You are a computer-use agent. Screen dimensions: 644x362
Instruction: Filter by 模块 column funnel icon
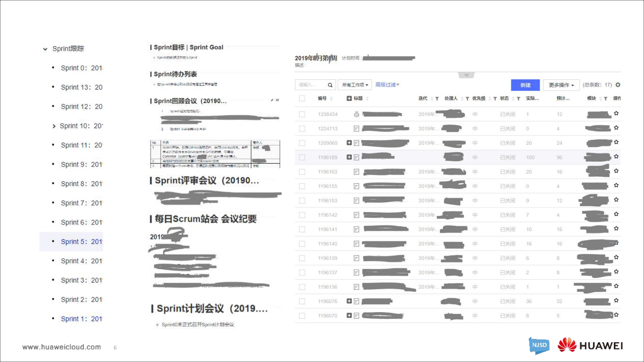coord(605,99)
